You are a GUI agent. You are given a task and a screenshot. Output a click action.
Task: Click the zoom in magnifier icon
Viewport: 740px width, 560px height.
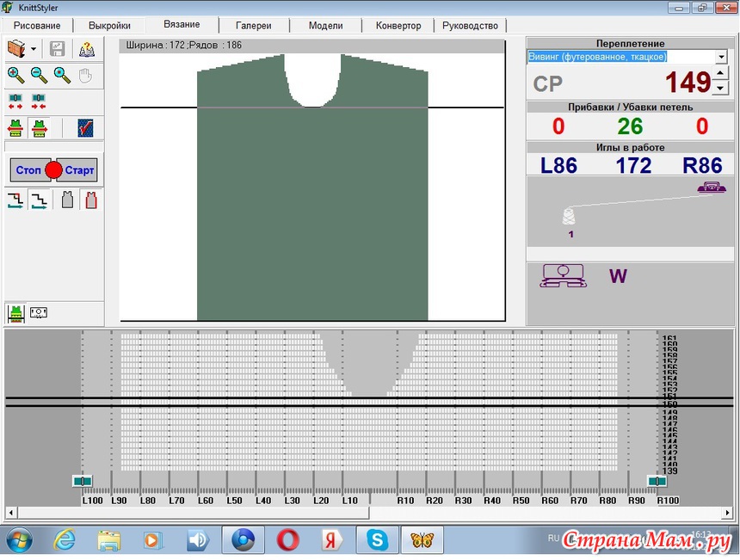tap(15, 75)
